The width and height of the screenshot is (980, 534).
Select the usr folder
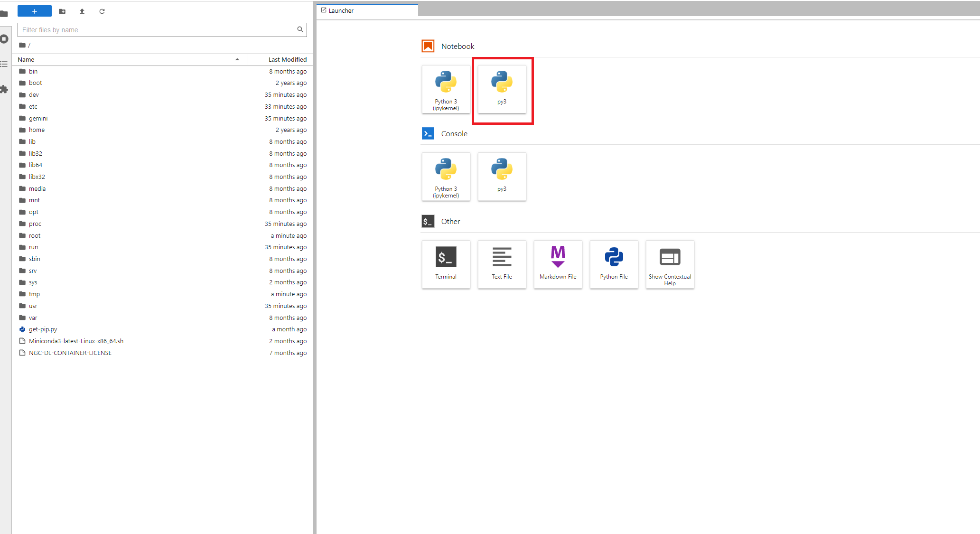(162, 306)
